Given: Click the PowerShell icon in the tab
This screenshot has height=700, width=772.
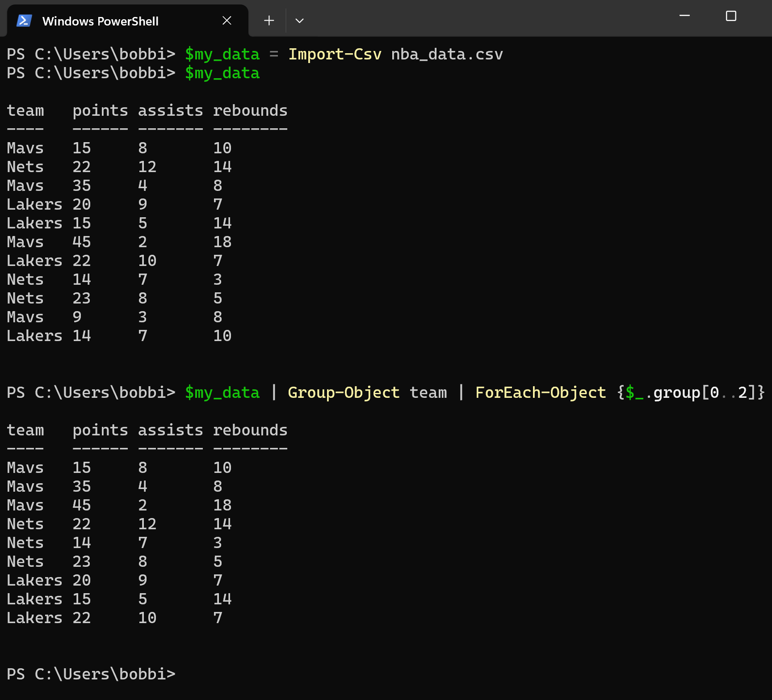Looking at the screenshot, I should pyautogui.click(x=25, y=20).
